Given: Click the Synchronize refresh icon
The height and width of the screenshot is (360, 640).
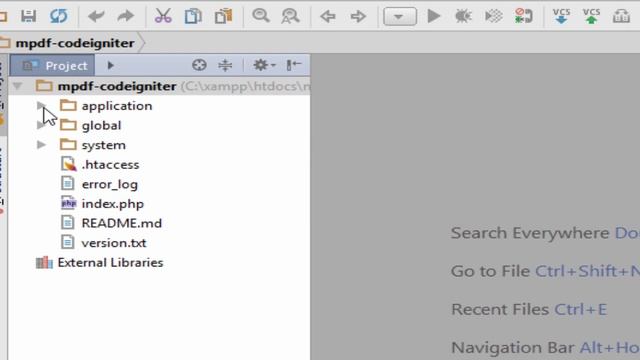Looking at the screenshot, I should 58,16.
